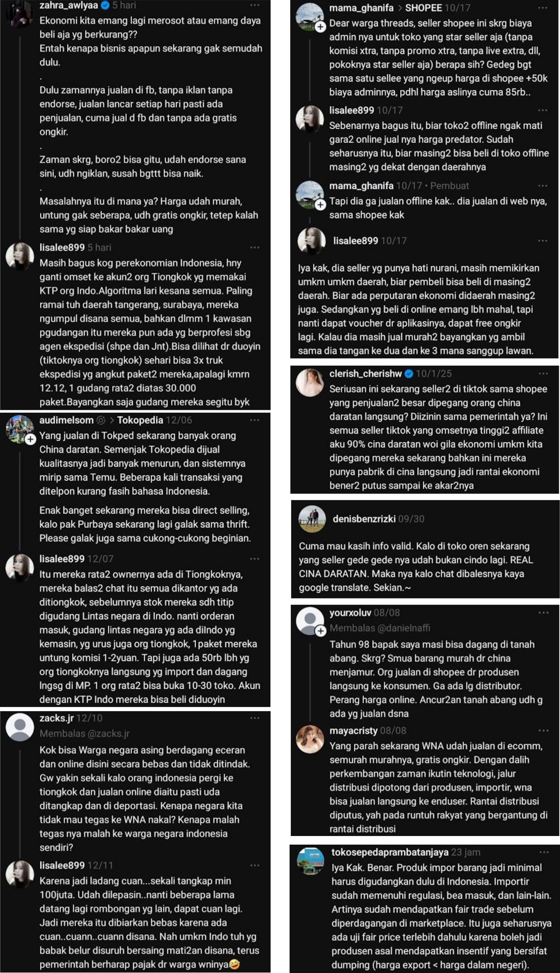Expand the options menu on zacks.jr's post
This screenshot has height=973, width=560.
tap(255, 718)
